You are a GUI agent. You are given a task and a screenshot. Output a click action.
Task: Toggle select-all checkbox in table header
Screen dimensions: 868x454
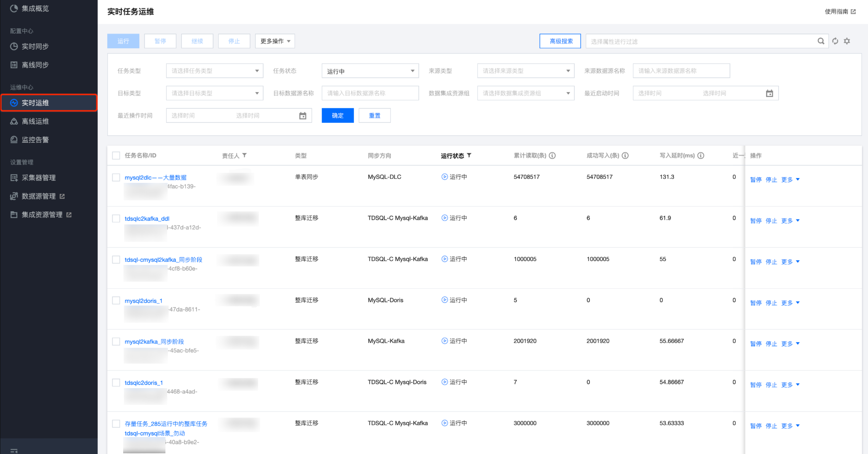[116, 155]
